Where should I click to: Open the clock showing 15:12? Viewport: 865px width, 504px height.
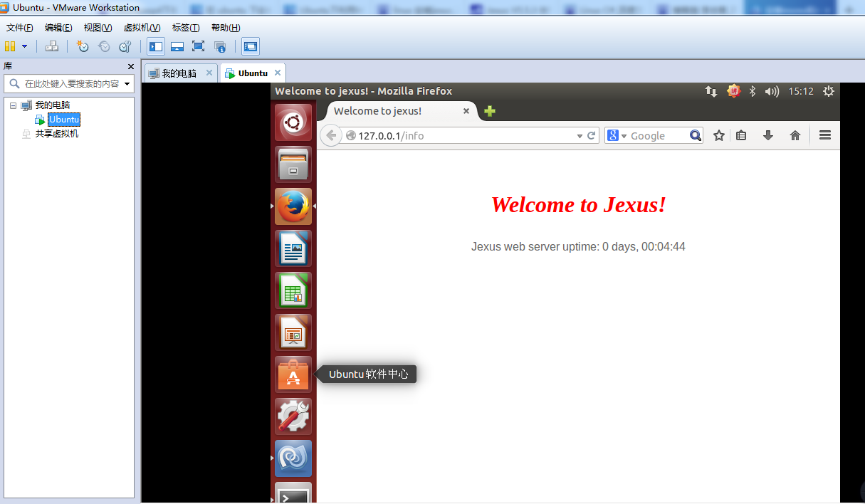point(801,91)
